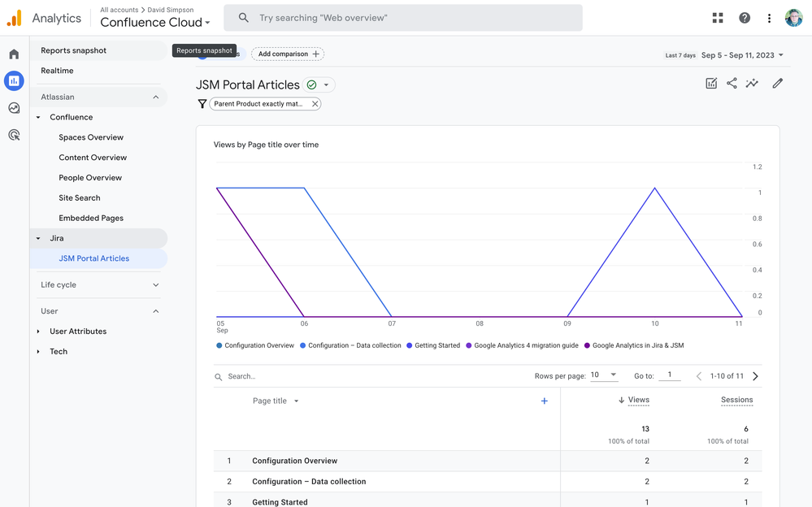Open the Advertising icon in left rail
This screenshot has width=812, height=507.
(x=14, y=135)
